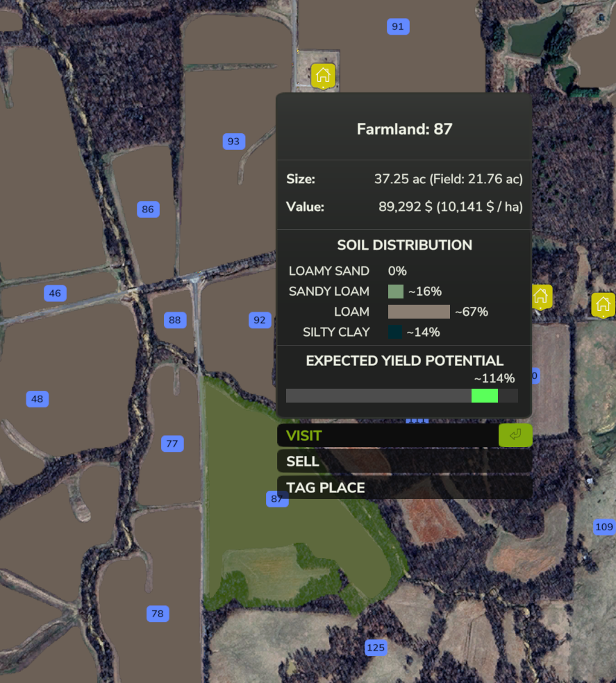This screenshot has width=616, height=683.
Task: Select the farmland 78 map label
Action: (158, 614)
